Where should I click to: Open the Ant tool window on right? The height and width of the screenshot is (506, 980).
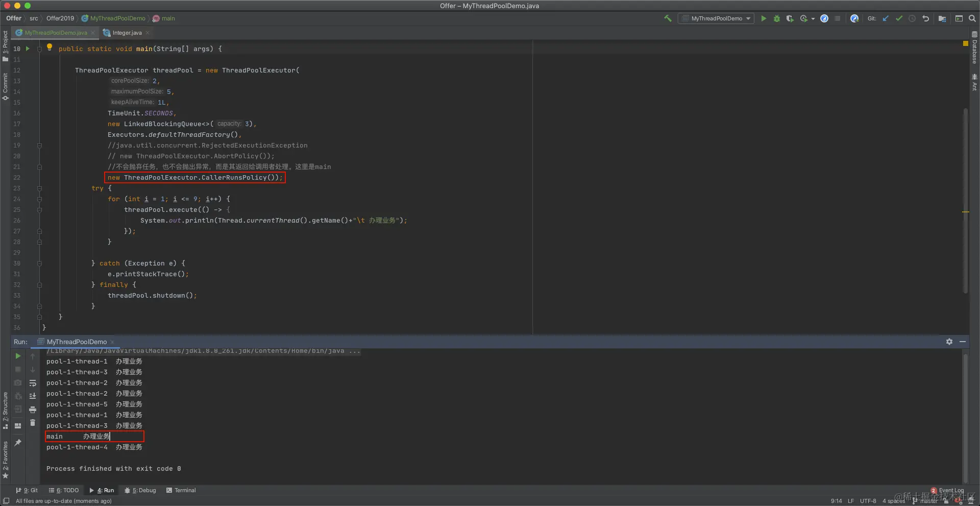click(974, 82)
